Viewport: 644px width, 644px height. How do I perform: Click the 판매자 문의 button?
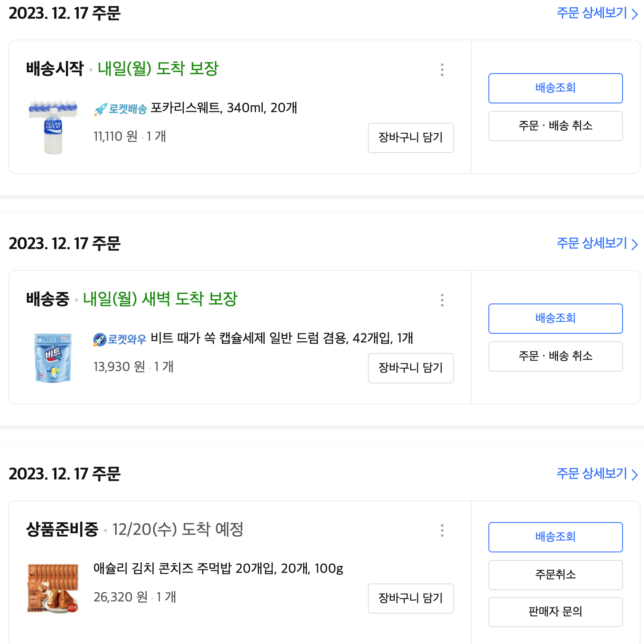tap(555, 612)
